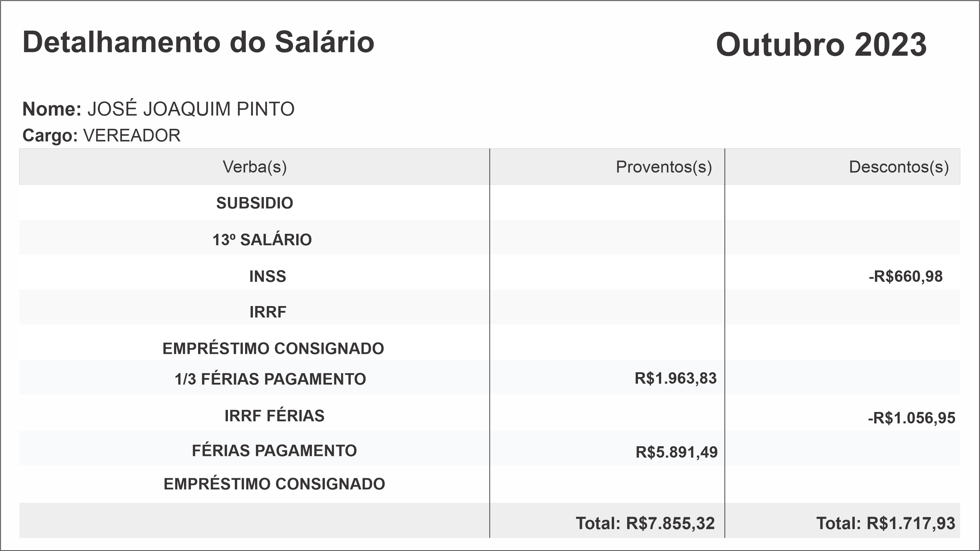Click the proventos total R$7.855,32
Viewport: 980px width, 551px height.
(x=645, y=523)
